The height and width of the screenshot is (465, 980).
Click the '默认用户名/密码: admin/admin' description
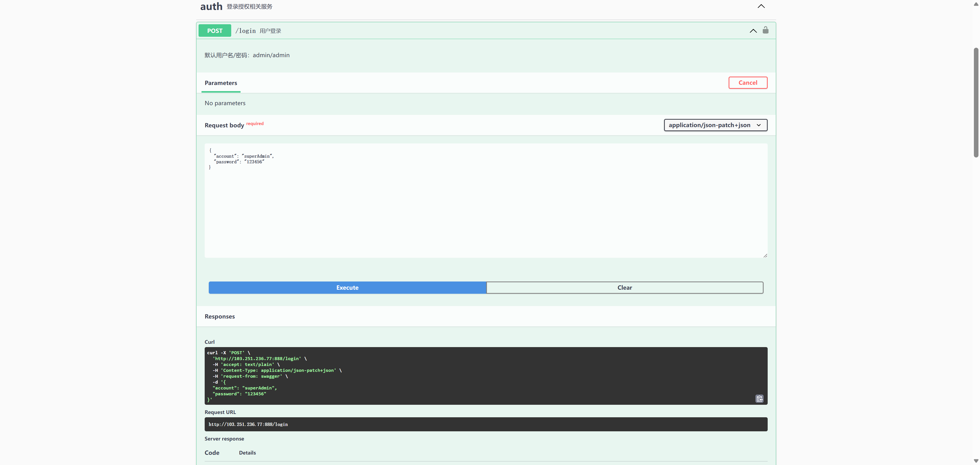tap(247, 55)
